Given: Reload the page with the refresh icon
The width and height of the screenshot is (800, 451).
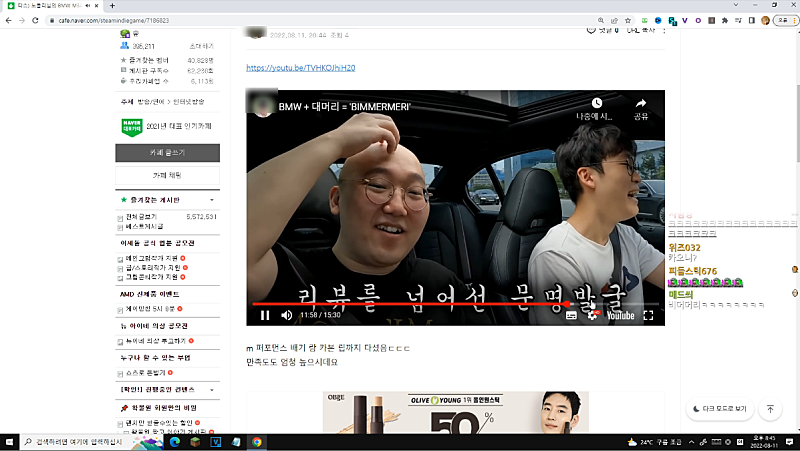Looking at the screenshot, I should click(35, 20).
